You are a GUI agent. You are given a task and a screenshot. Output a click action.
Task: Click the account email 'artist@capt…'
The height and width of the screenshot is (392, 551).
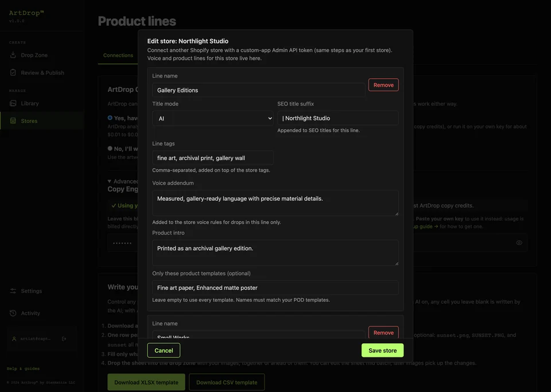point(35,339)
